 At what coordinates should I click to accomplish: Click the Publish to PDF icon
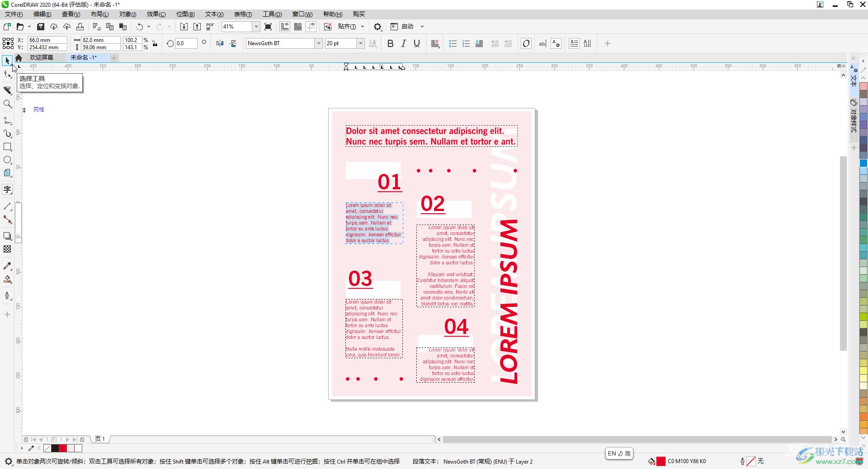click(x=210, y=27)
